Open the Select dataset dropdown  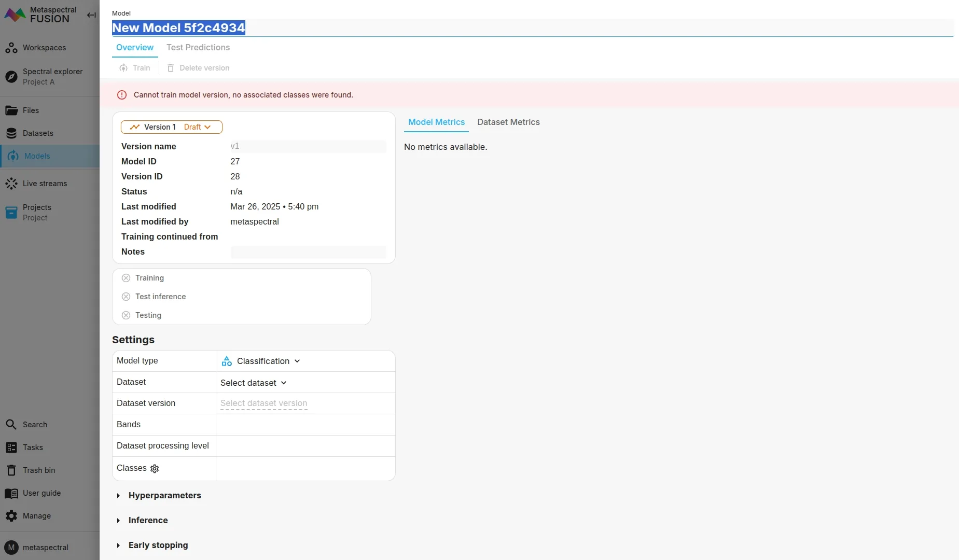254,383
